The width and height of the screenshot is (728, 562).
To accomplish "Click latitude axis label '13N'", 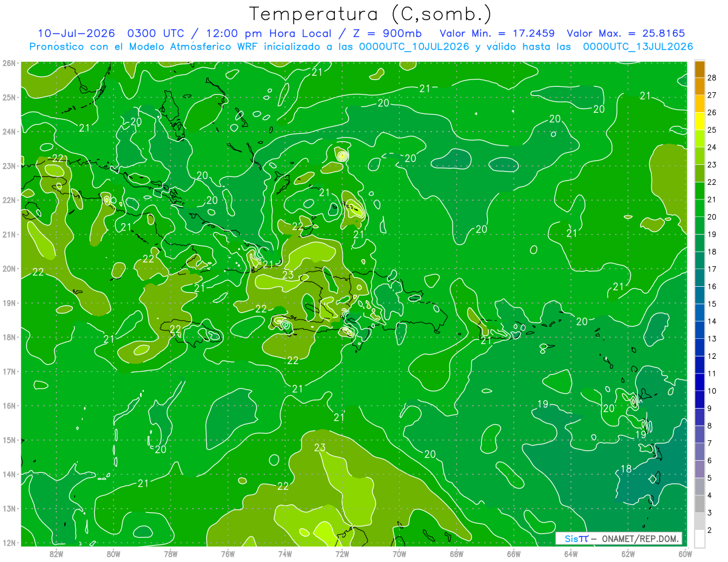I will 9,508.
